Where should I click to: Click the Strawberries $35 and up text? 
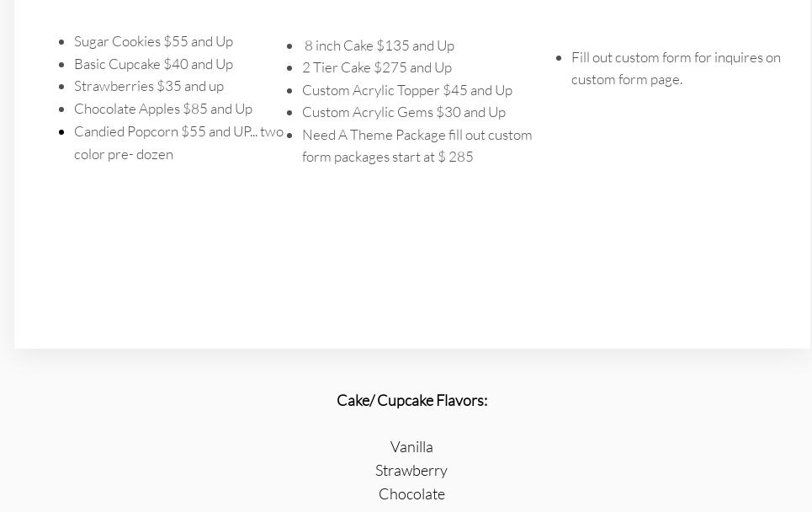point(149,86)
